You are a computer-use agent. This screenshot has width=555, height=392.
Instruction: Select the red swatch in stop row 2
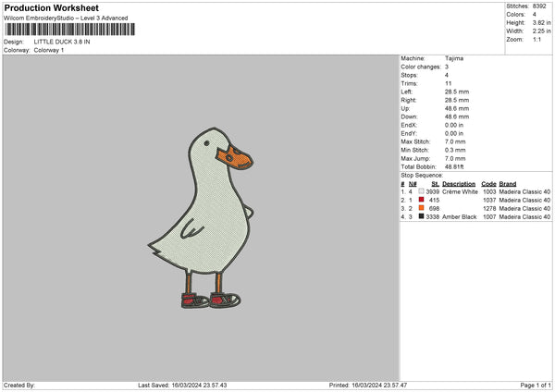coord(421,200)
